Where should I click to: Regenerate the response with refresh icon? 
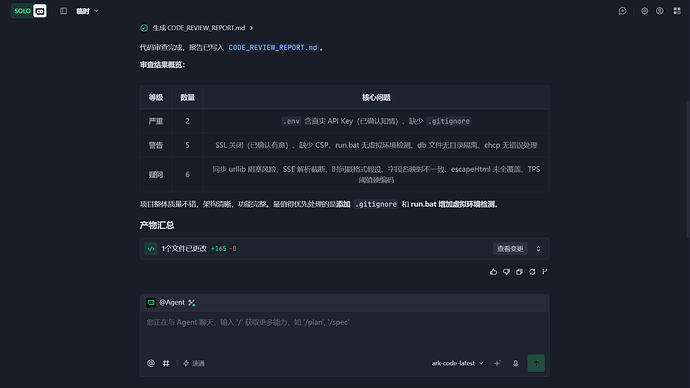click(x=532, y=272)
